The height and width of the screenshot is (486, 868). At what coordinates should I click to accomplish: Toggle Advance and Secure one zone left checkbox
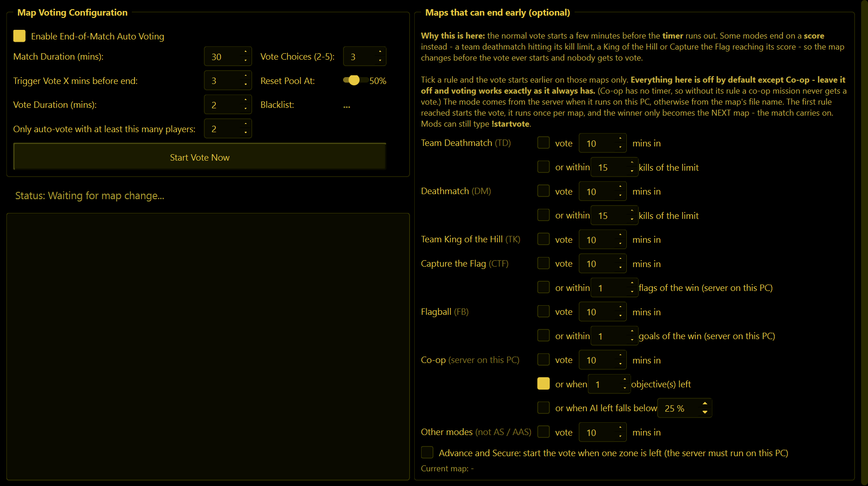(427, 452)
